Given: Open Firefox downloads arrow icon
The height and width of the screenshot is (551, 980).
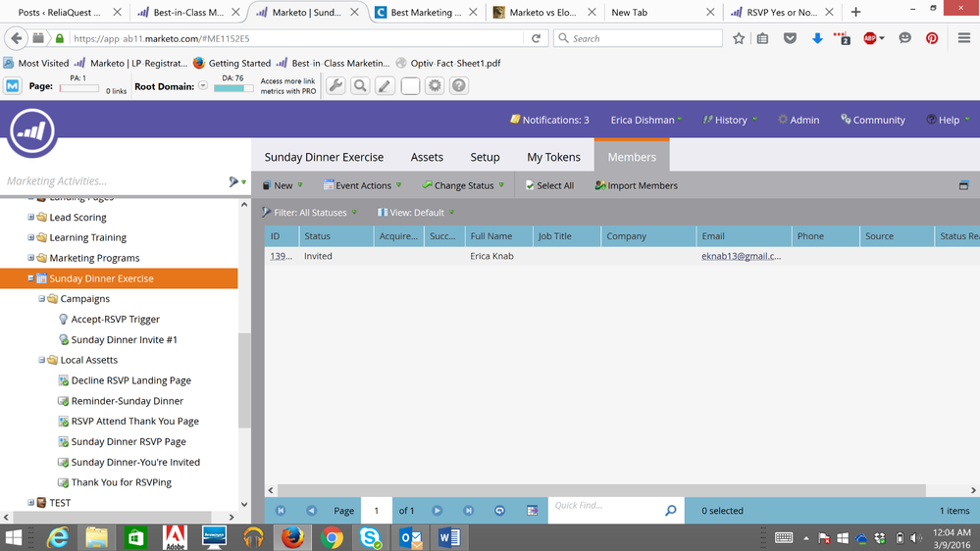Looking at the screenshot, I should pyautogui.click(x=817, y=39).
